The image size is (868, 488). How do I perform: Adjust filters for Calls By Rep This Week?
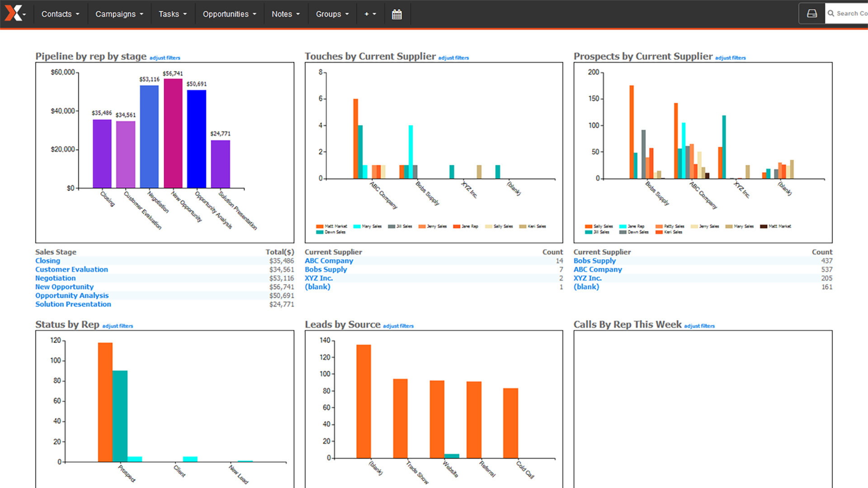(x=699, y=326)
